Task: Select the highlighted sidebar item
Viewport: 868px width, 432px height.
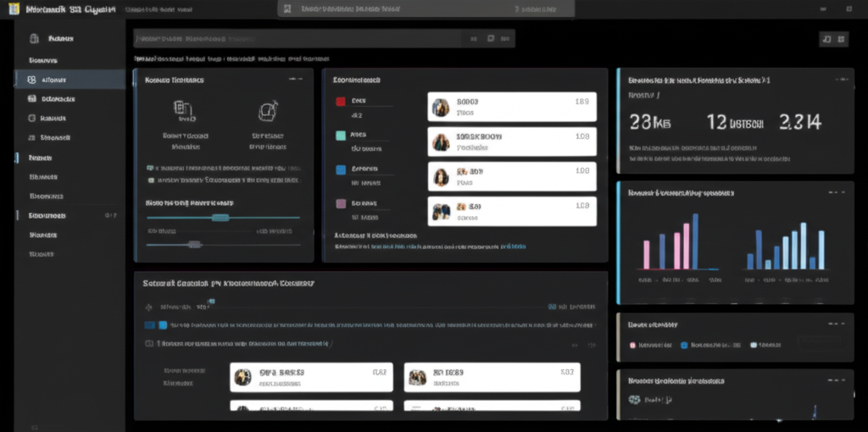Action: tap(70, 80)
